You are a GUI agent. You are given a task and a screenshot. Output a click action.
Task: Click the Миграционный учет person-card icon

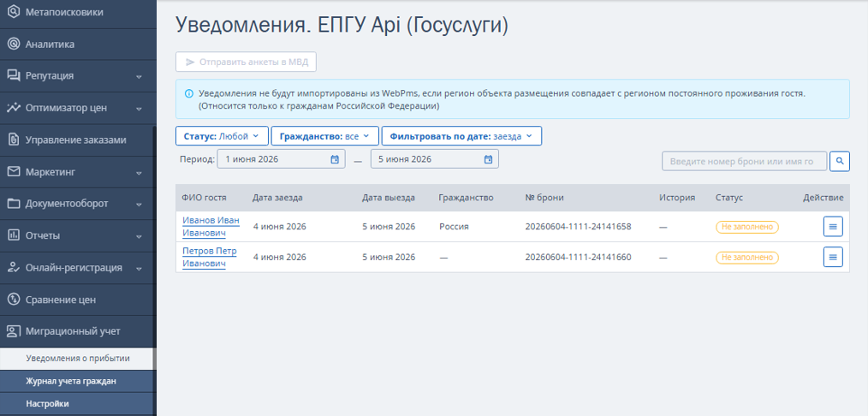[x=14, y=332]
